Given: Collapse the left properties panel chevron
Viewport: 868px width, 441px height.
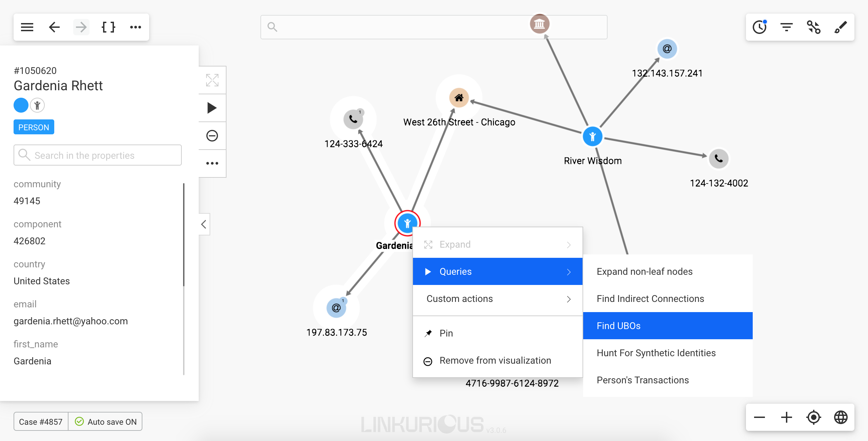Looking at the screenshot, I should (204, 224).
